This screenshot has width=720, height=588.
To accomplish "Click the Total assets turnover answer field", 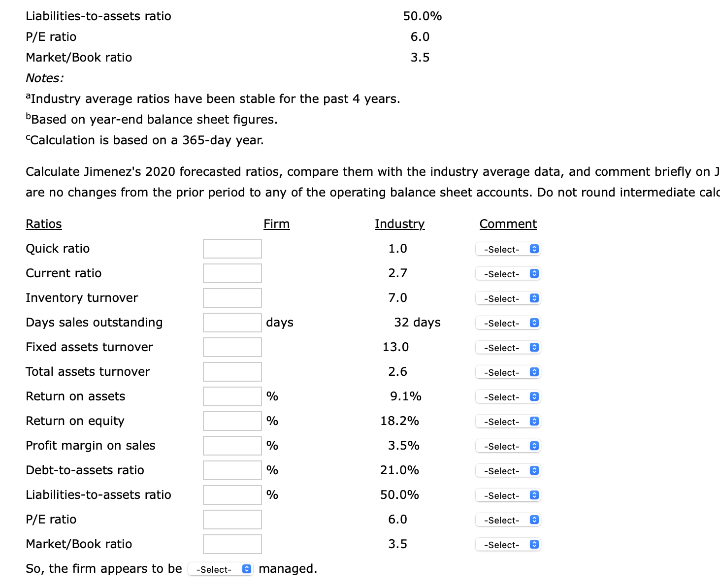I will click(x=231, y=371).
